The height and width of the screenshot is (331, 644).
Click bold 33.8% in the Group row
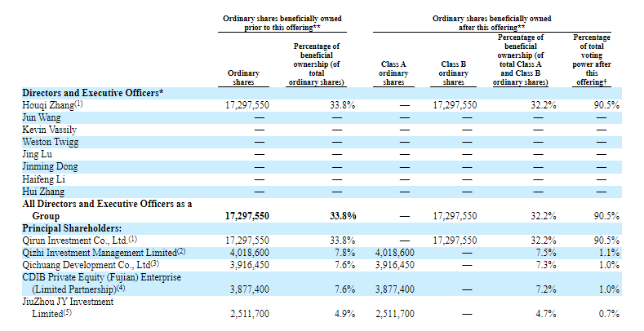[x=343, y=216]
